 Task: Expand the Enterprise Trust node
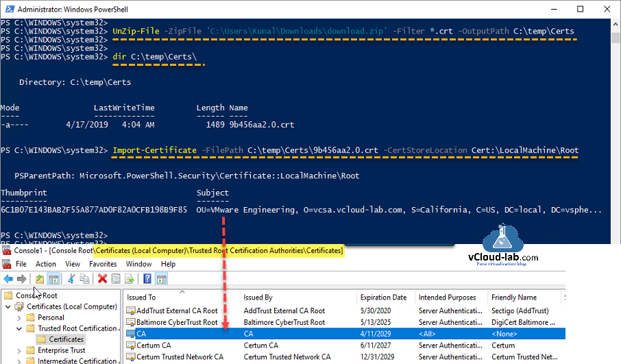(x=19, y=350)
